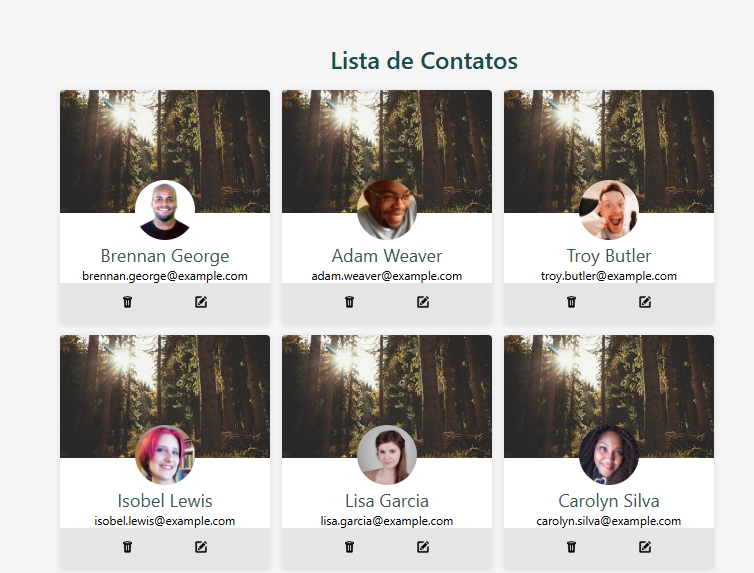Click the Lista de Contatos title

(424, 61)
